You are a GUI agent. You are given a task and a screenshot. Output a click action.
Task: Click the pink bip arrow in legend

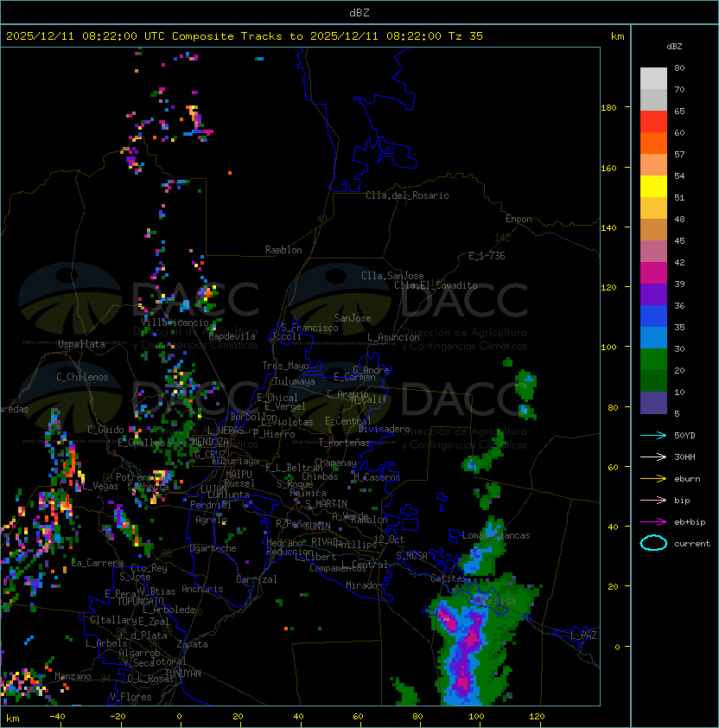coord(653,500)
